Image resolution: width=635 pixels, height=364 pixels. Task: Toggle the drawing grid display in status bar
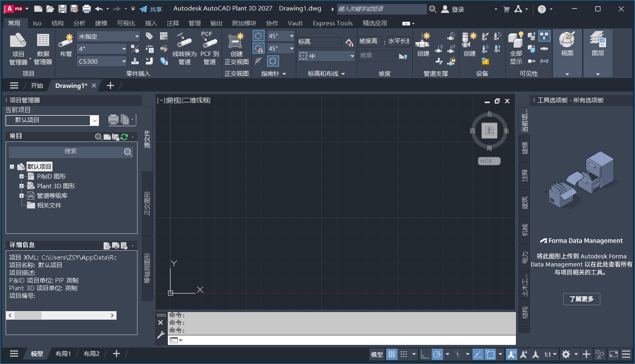click(392, 354)
